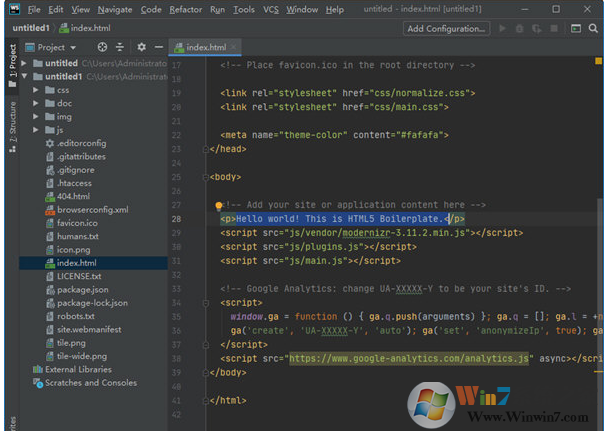Click the Select Opened File target icon
The width and height of the screenshot is (605, 431).
tap(102, 47)
